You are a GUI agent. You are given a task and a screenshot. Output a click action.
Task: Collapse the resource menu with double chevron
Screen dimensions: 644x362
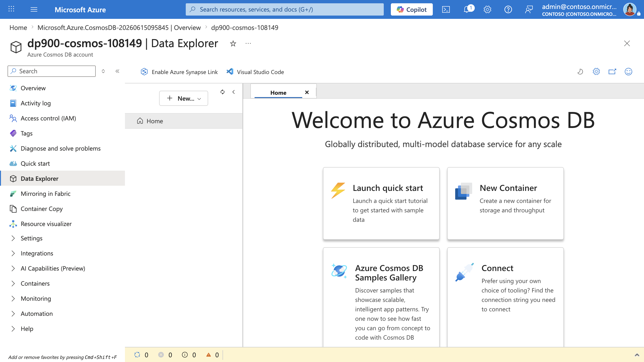tap(117, 71)
